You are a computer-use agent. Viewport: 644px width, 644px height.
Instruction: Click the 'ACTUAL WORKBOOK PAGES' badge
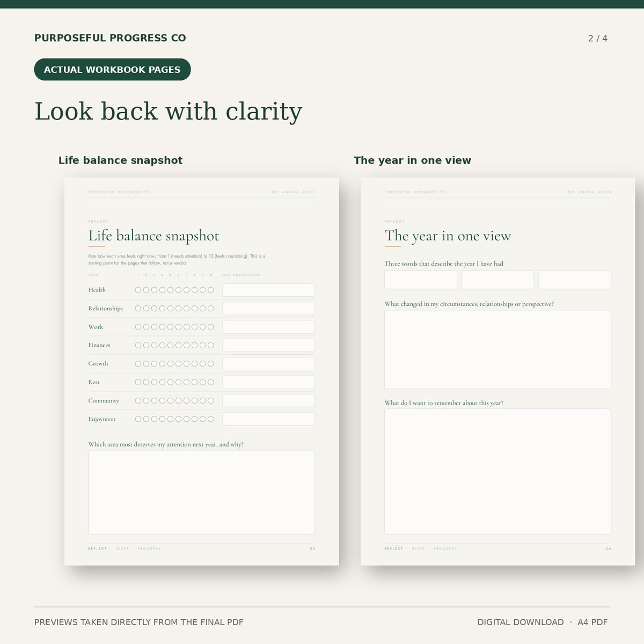point(112,70)
